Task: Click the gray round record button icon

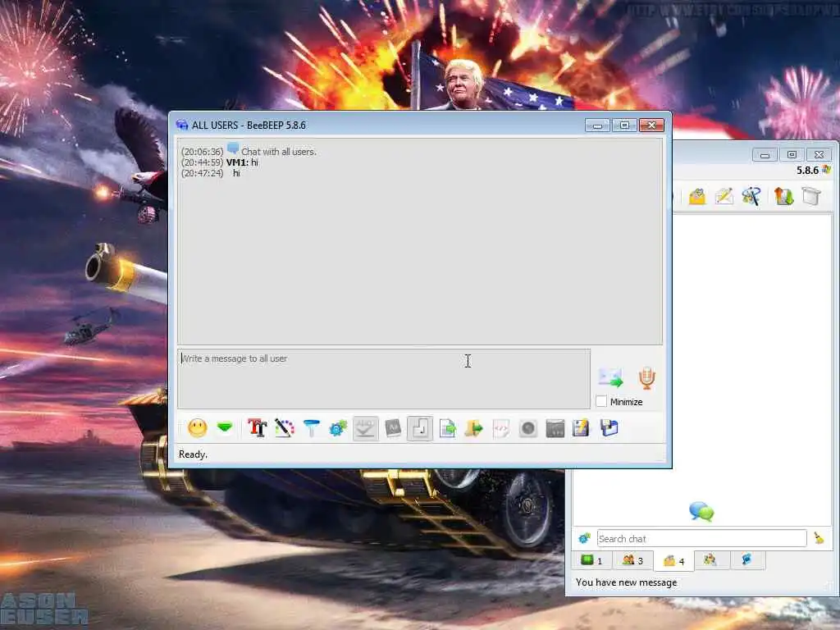Action: coord(528,428)
